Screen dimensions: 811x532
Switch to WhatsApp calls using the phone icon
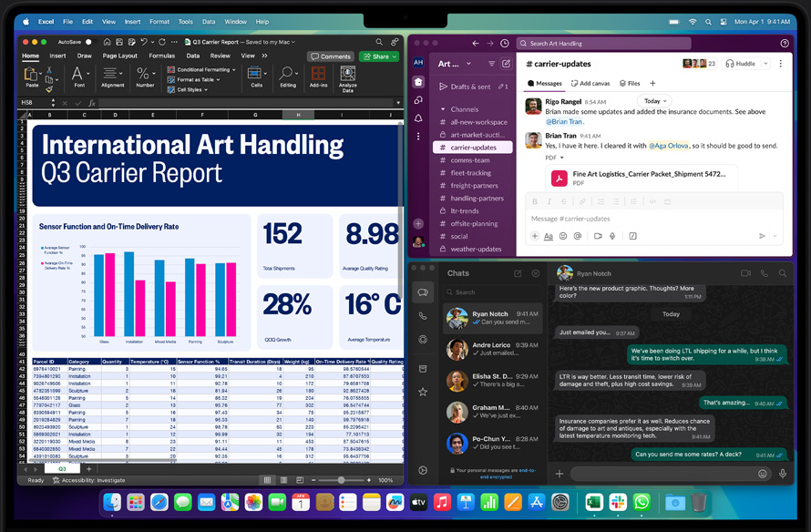click(421, 316)
